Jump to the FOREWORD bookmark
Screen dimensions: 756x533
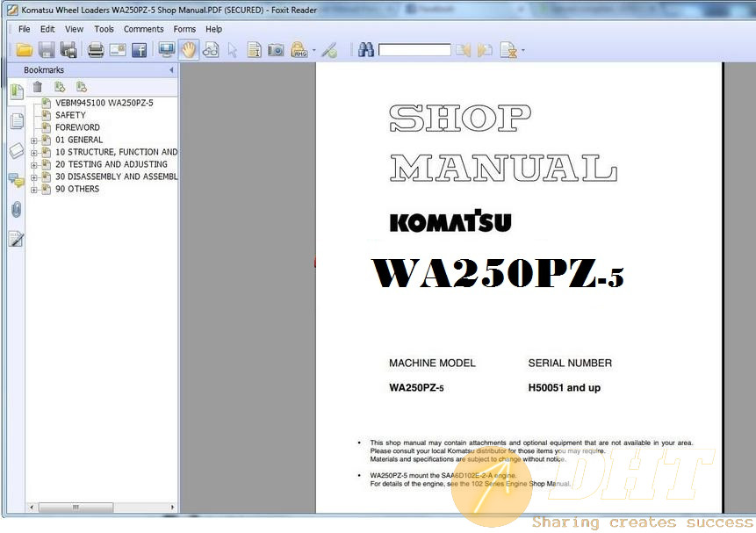click(x=77, y=127)
